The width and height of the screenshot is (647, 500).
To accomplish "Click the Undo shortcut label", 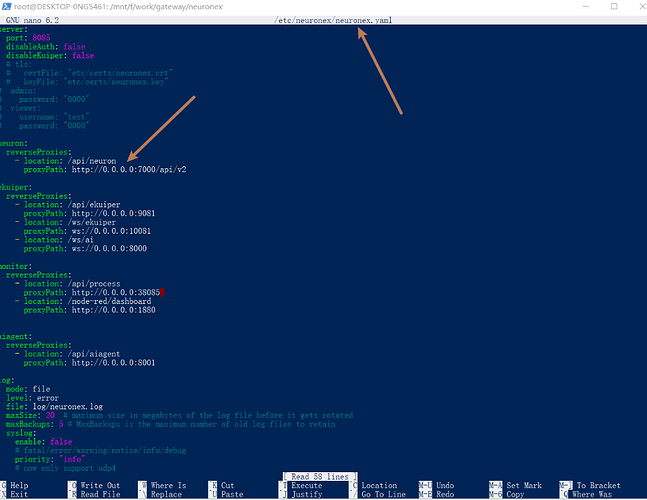I will click(446, 485).
